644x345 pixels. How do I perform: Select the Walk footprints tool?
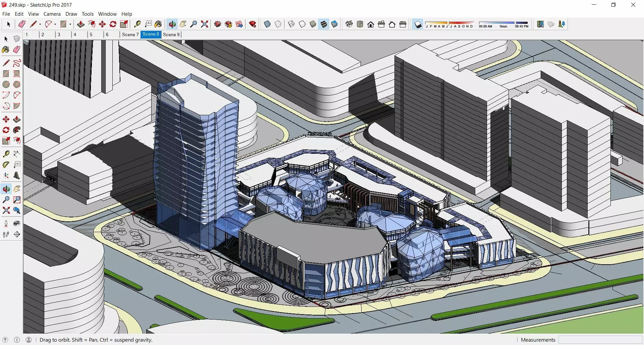click(x=6, y=234)
